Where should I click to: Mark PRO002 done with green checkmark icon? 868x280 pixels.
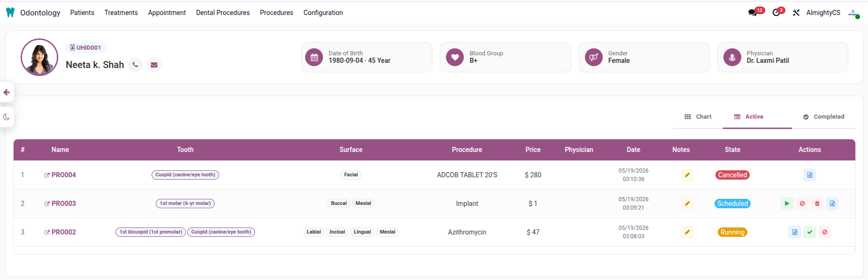(x=810, y=232)
